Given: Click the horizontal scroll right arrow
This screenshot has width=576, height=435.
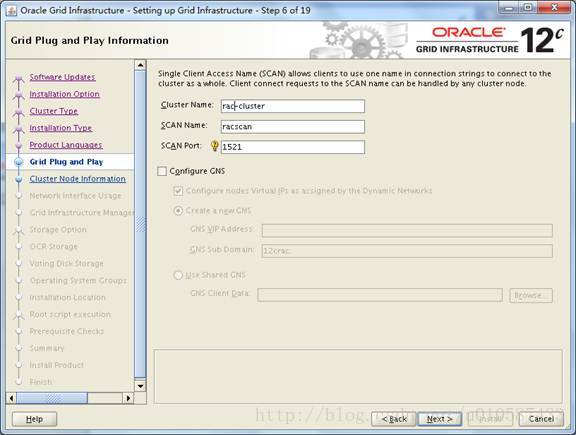Looking at the screenshot, I should (x=128, y=398).
